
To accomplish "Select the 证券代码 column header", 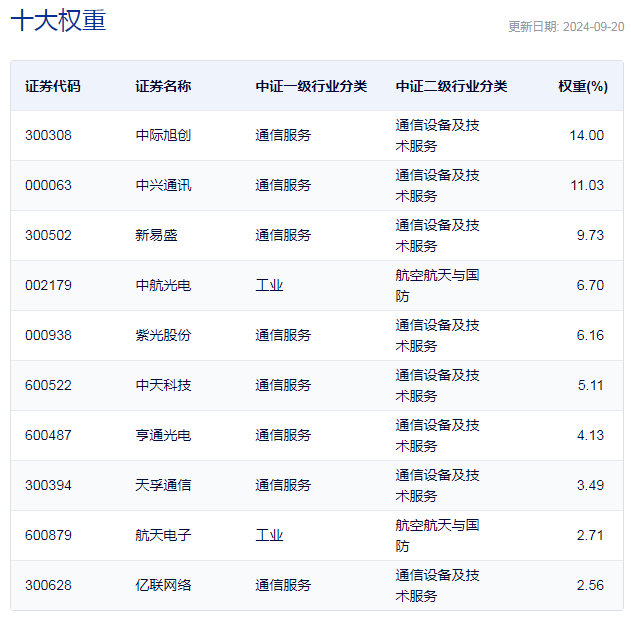I will [x=53, y=86].
